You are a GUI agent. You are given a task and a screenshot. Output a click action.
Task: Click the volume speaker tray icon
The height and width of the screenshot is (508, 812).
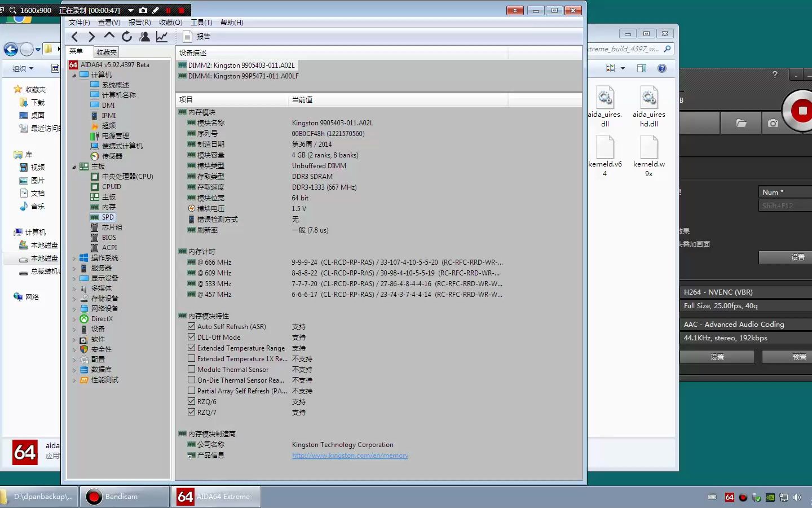tap(797, 497)
